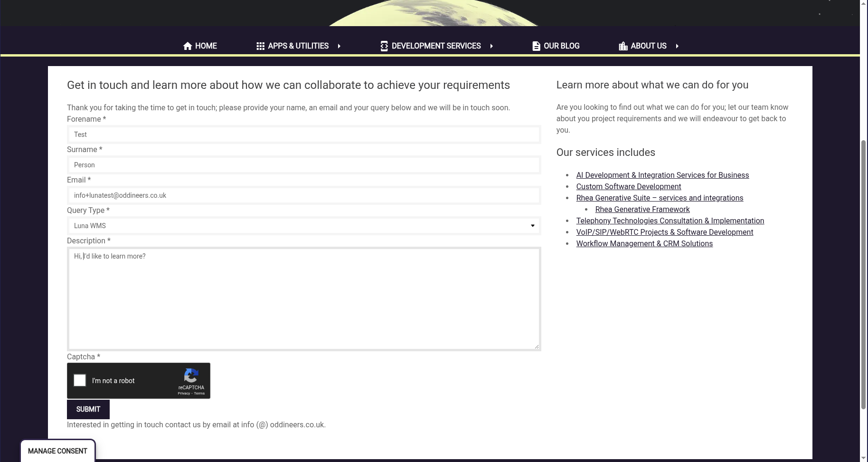Click the page vertical scrollbar thumb

pos(864,275)
